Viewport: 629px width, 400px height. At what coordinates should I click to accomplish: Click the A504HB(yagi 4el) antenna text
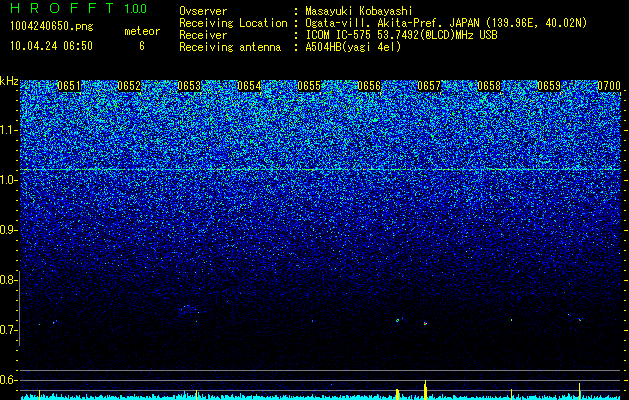(x=353, y=47)
